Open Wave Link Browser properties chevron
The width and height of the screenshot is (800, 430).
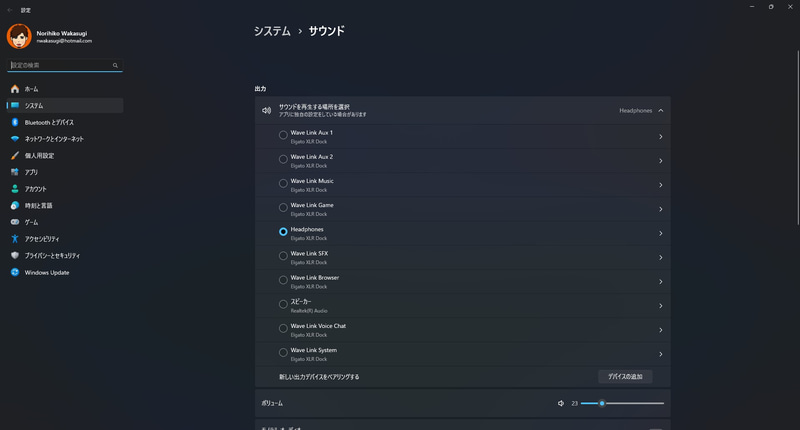[661, 282]
